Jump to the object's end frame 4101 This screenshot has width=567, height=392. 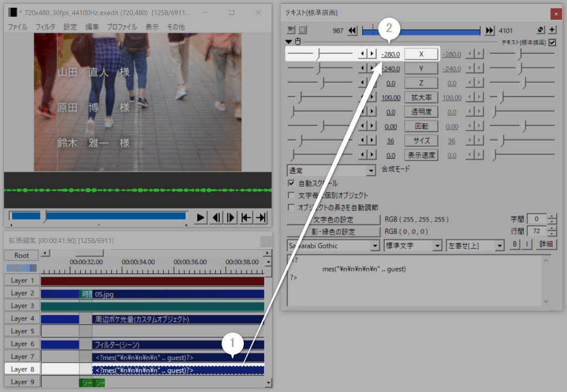click(489, 31)
